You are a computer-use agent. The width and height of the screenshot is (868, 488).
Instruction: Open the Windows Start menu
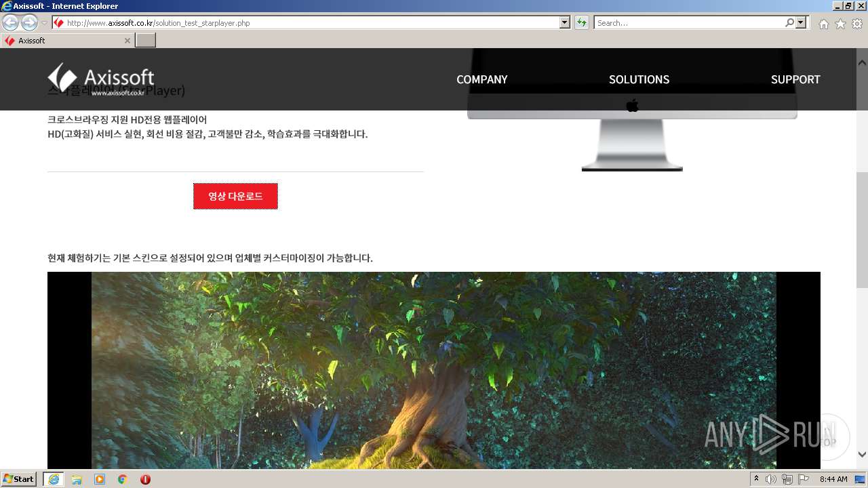[19, 479]
